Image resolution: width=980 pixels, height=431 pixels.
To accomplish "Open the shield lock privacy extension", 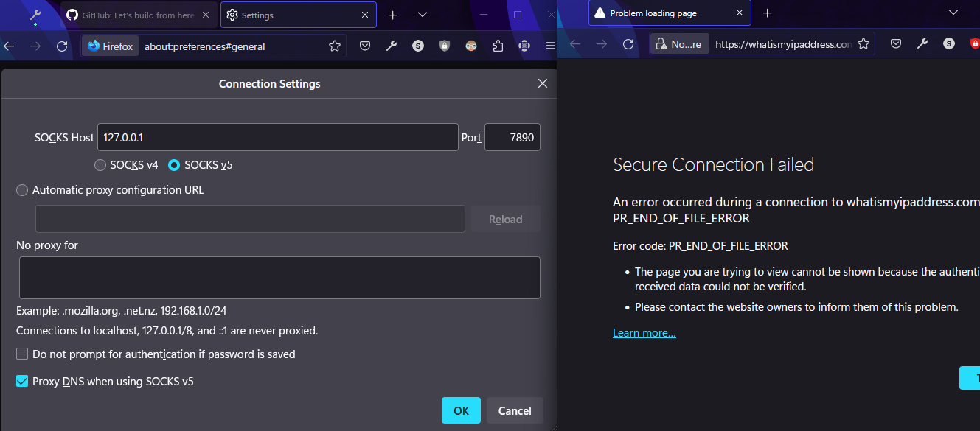I will pos(444,45).
